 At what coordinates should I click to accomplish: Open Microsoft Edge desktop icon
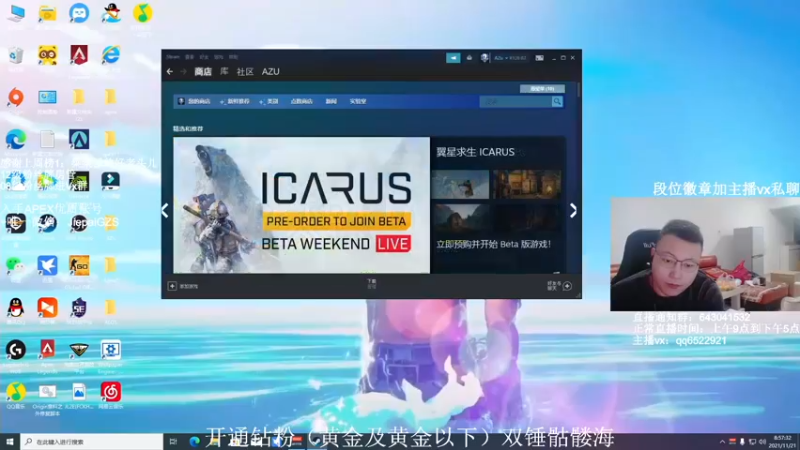coord(16,140)
